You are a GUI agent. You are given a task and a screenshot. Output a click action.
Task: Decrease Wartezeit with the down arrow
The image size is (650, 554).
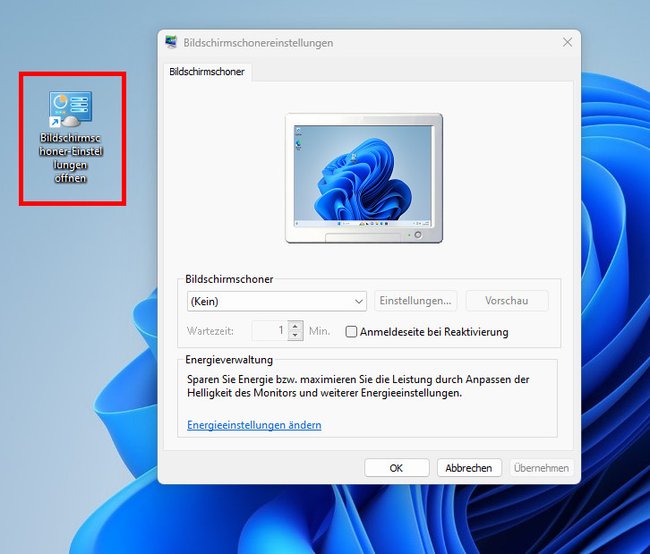[295, 335]
